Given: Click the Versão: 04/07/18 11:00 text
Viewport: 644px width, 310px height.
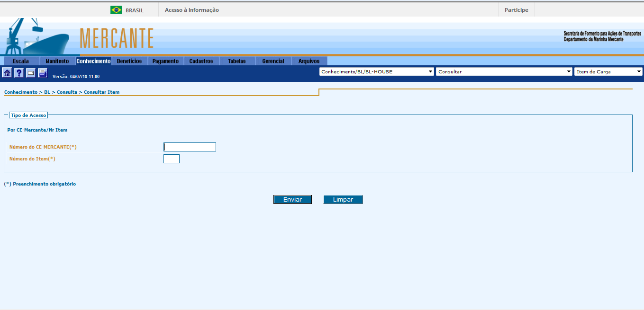Looking at the screenshot, I should tap(76, 76).
